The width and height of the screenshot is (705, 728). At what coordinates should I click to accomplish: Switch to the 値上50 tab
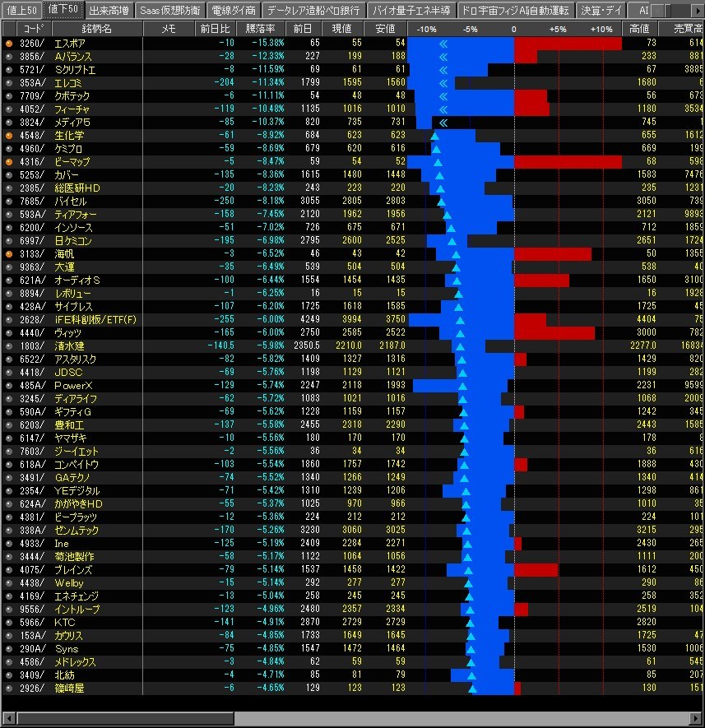(21, 10)
